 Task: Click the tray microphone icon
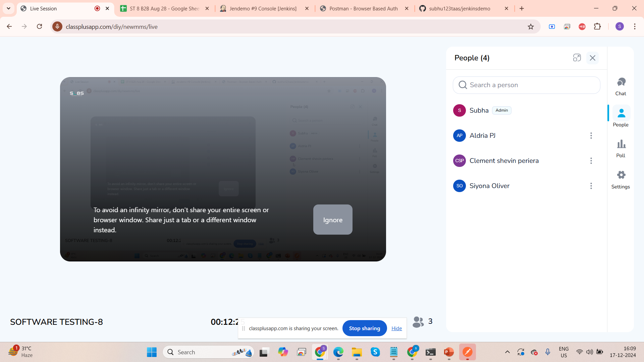coord(547,352)
